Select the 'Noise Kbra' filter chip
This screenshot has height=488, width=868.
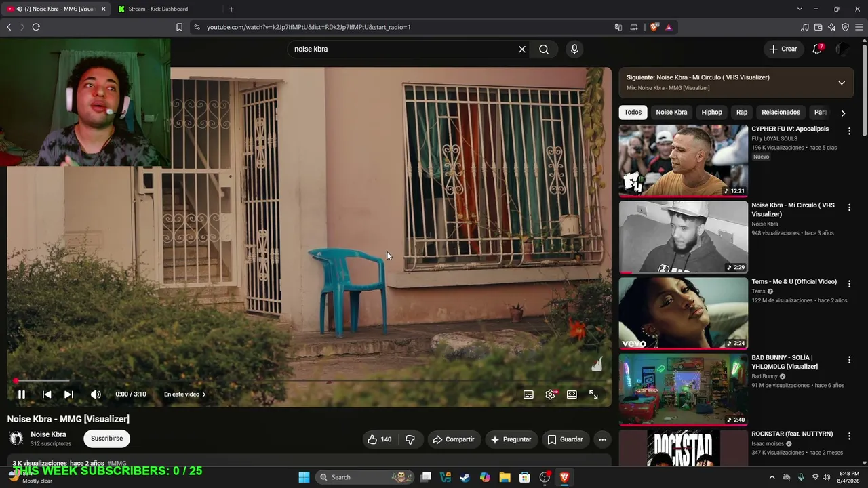[671, 113]
